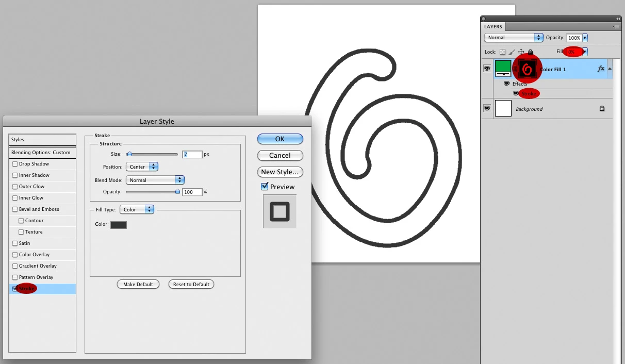Click the stroke Size slider handle

tap(129, 154)
